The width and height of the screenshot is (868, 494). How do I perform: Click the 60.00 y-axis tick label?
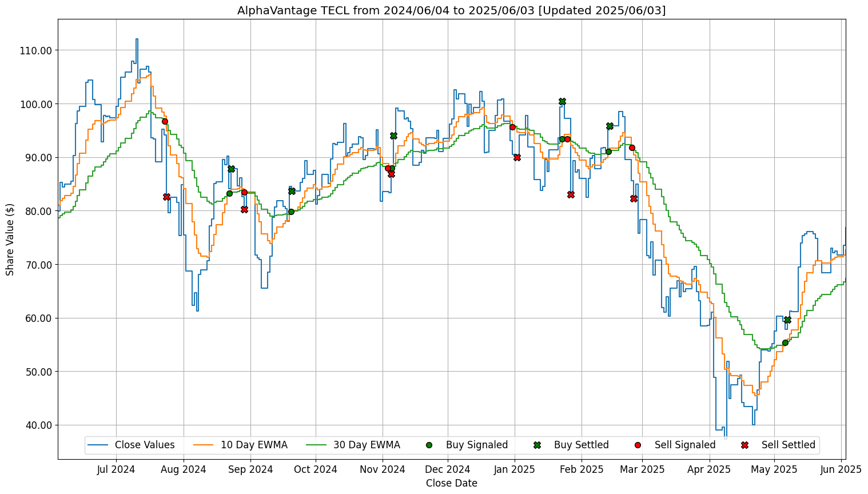coord(38,318)
